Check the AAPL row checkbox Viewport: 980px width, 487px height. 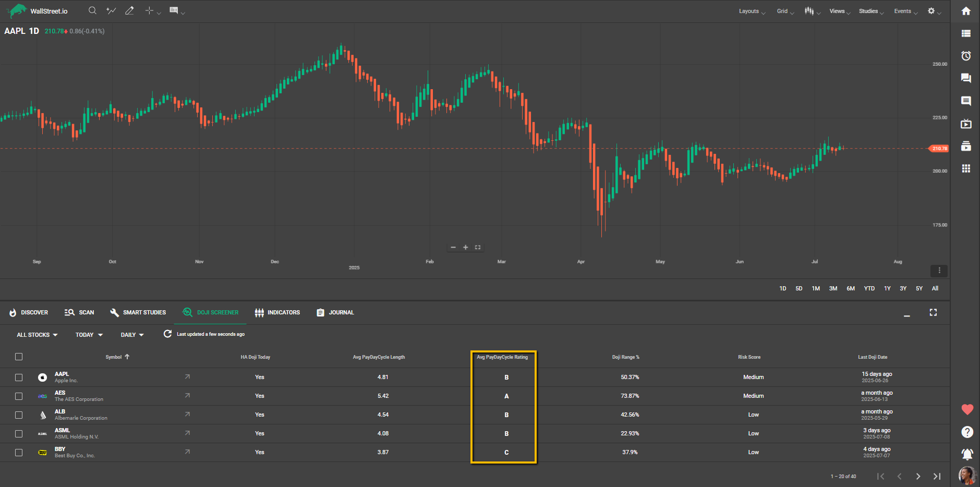point(19,377)
